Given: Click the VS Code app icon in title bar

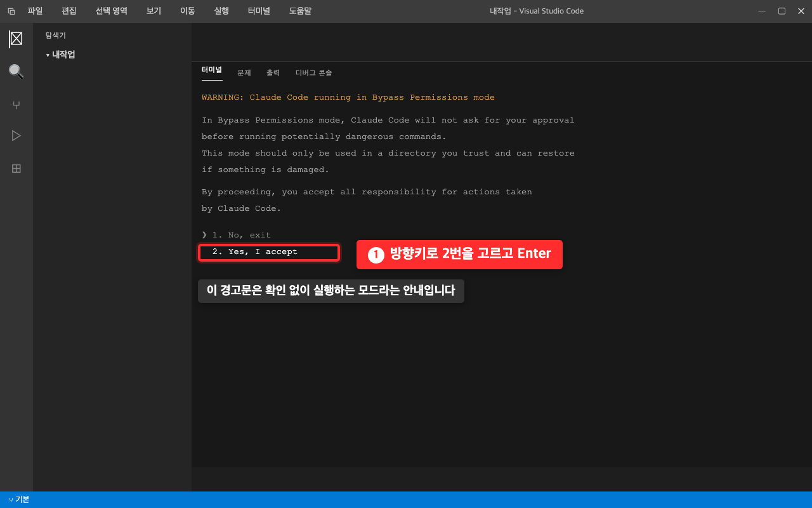Looking at the screenshot, I should pyautogui.click(x=11, y=11).
